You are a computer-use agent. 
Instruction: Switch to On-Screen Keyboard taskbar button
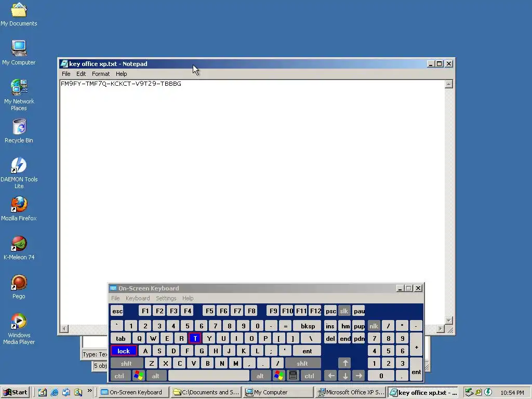pyautogui.click(x=134, y=392)
